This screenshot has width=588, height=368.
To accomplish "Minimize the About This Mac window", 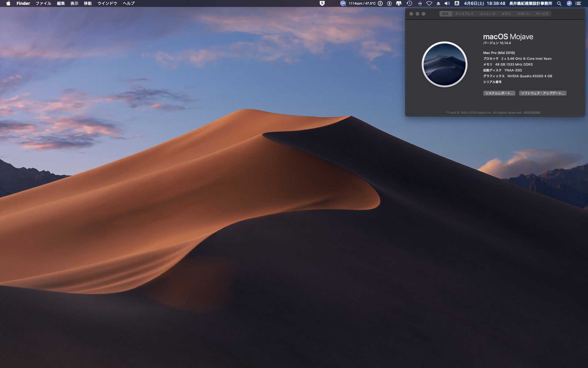I will [417, 14].
